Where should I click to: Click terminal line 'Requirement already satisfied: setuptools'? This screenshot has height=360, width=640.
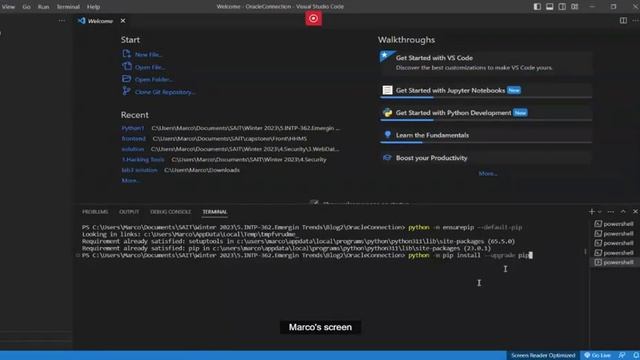coord(298,241)
